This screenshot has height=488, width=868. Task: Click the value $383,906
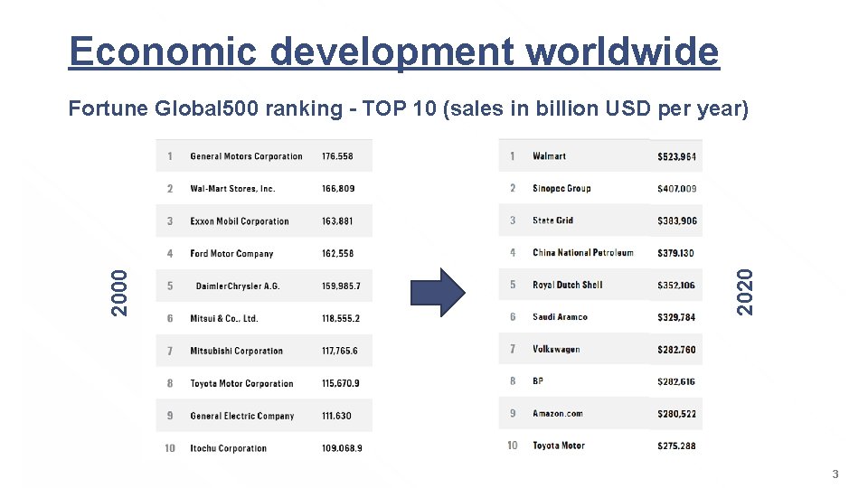(x=677, y=221)
